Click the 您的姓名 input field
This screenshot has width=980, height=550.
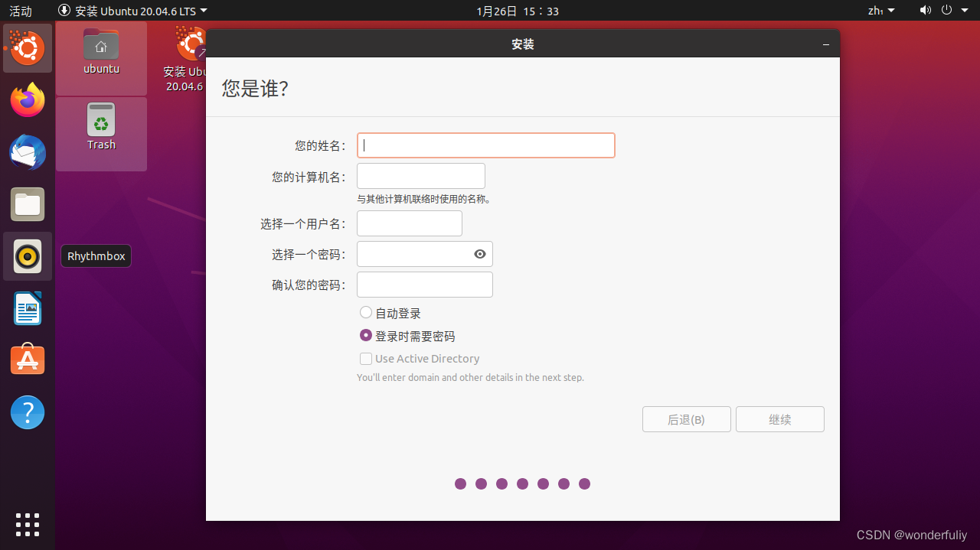(x=486, y=145)
